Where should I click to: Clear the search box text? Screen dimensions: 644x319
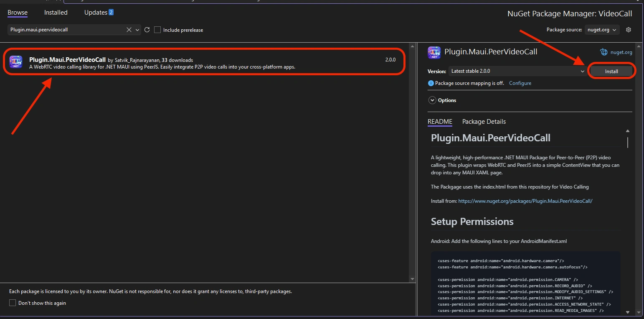[129, 30]
